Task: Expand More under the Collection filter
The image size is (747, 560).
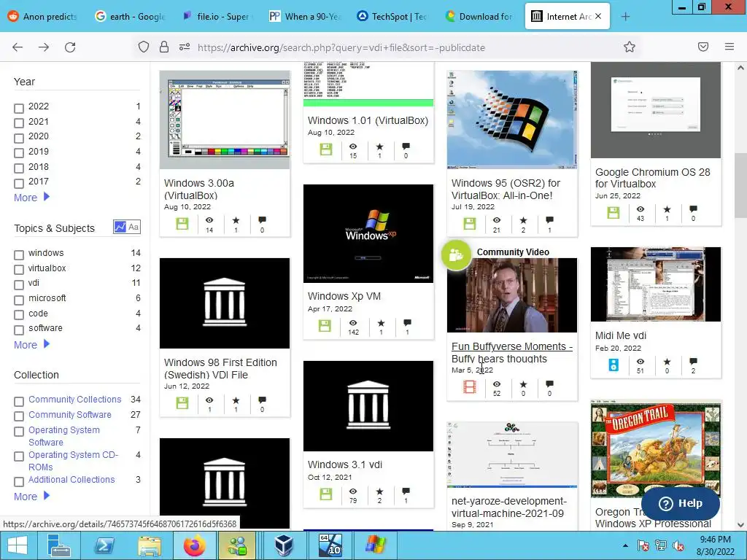Action: (x=31, y=496)
